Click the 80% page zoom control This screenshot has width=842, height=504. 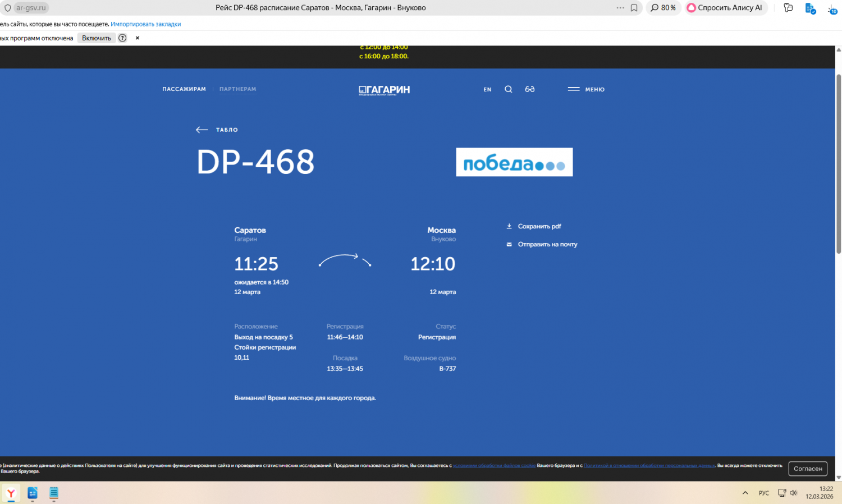coord(663,8)
